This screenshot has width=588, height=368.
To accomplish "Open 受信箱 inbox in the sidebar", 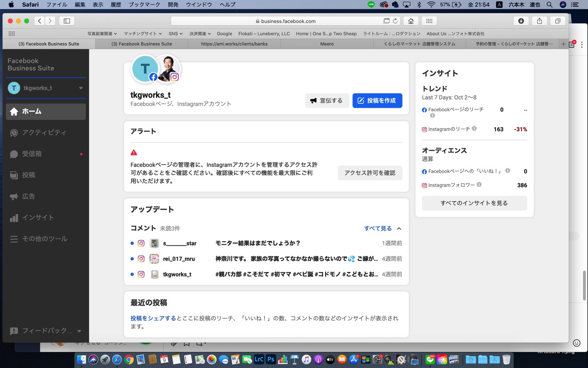I will click(x=46, y=154).
